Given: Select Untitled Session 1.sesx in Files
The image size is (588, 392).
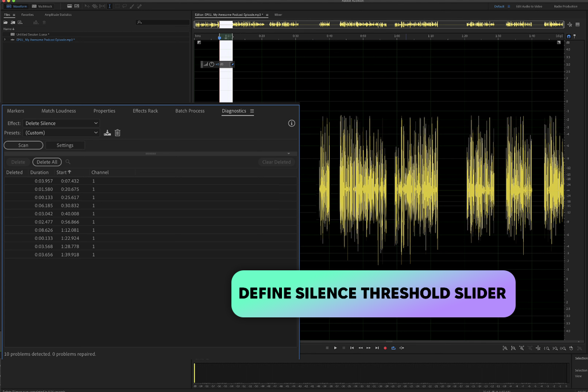Looking at the screenshot, I should 33,34.
